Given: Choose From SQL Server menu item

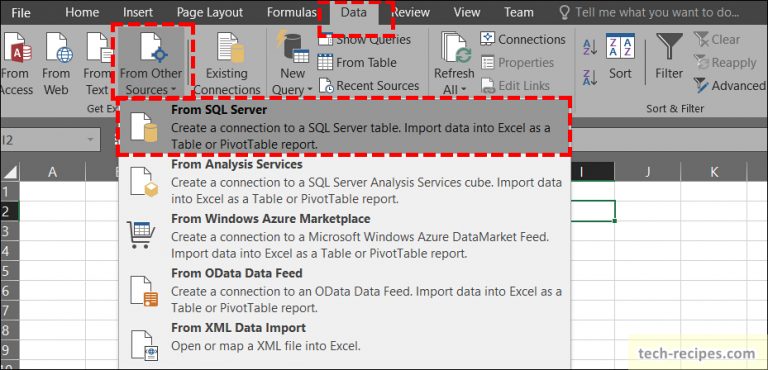Looking at the screenshot, I should tap(344, 126).
